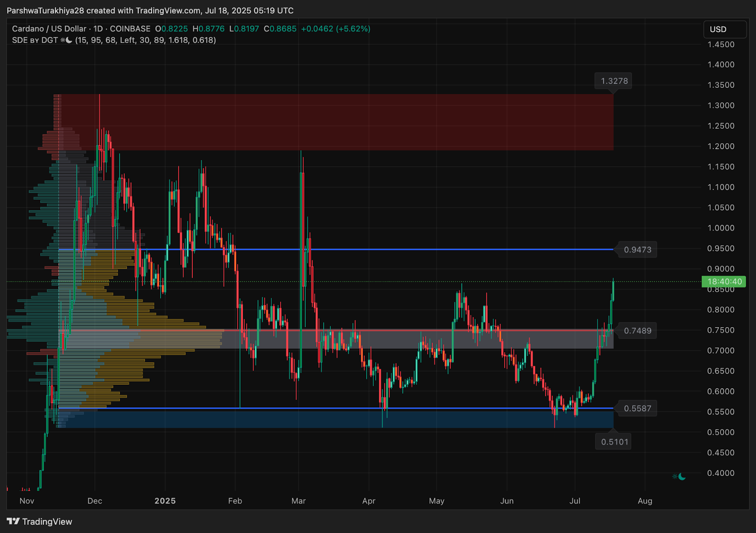Click the Nov label on time axis
Image resolution: width=756 pixels, height=533 pixels.
tap(27, 501)
